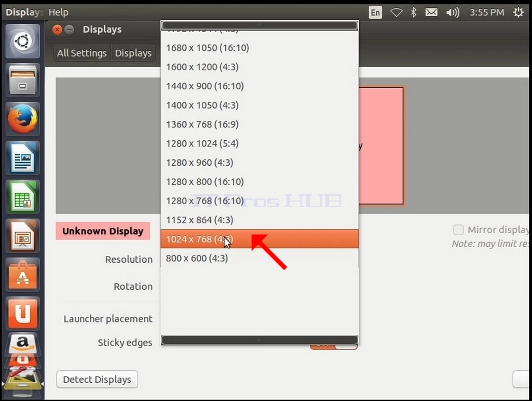
Task: Click the 3:55 PM clock
Action: point(486,12)
